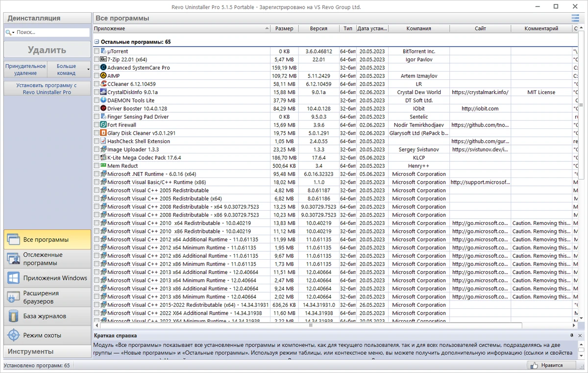The width and height of the screenshot is (588, 373).
Task: Click the K-Lite Mega Codec Pack icon
Action: [x=103, y=157]
